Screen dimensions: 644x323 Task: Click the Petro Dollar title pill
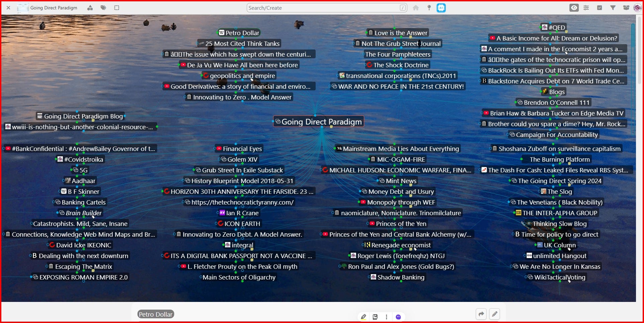[156, 314]
